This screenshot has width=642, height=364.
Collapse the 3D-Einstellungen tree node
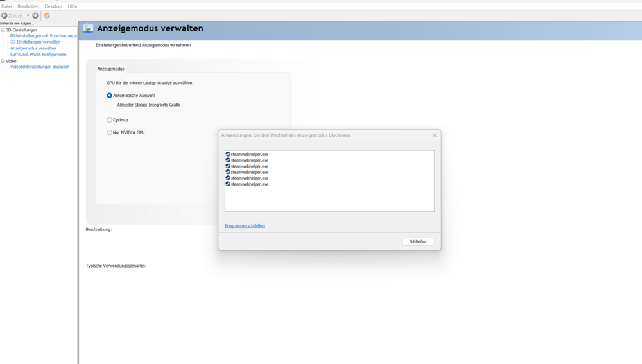click(3, 30)
